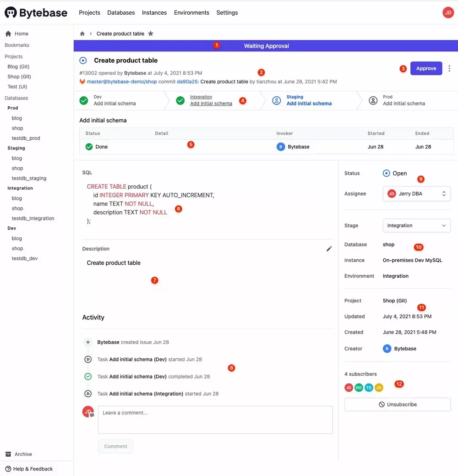Switch to the Prod stage step
Viewport: 458px width, 476px height.
click(403, 100)
